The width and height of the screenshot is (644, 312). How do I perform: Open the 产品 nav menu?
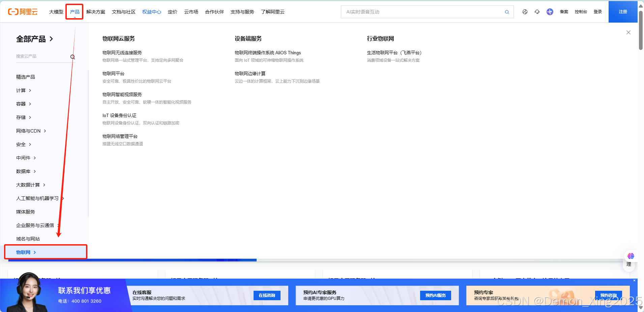[x=75, y=12]
